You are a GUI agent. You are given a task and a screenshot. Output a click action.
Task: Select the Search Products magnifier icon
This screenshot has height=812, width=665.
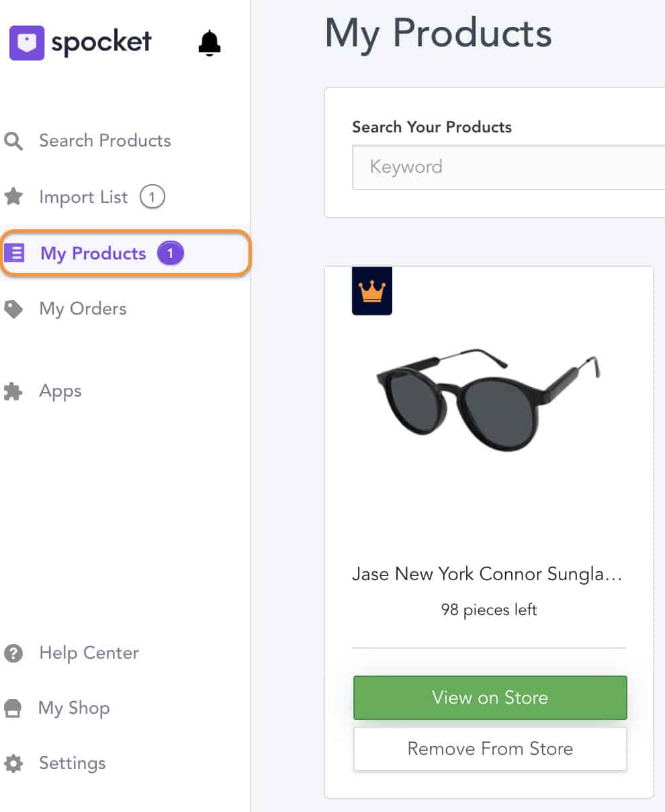tap(13, 141)
